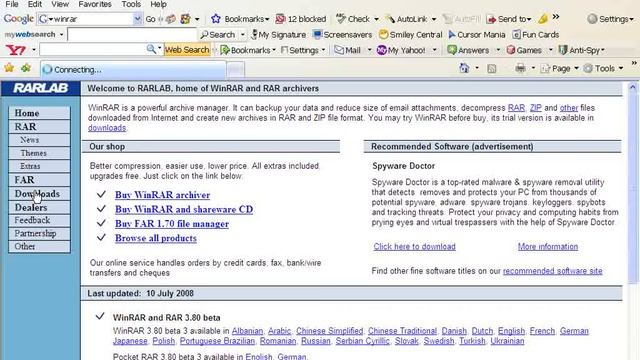Screen dimensions: 640x360
Task: Click the RSS feeds icon
Action: click(x=492, y=69)
